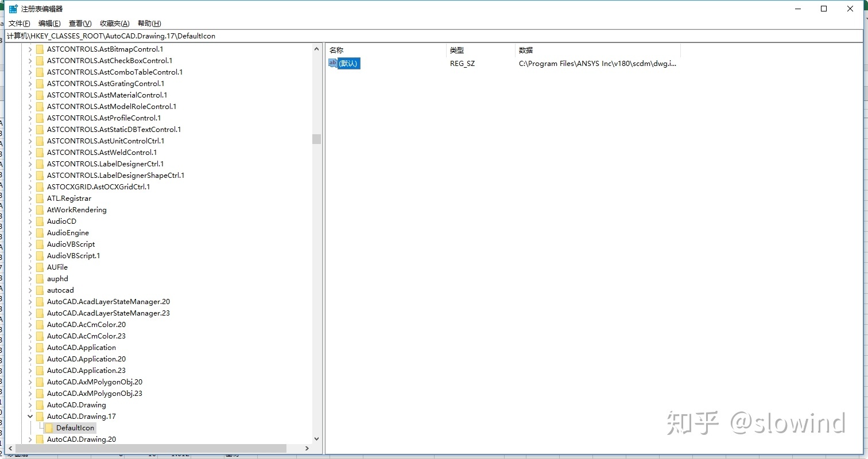
Task: Click the 类型 column header
Action: (480, 50)
